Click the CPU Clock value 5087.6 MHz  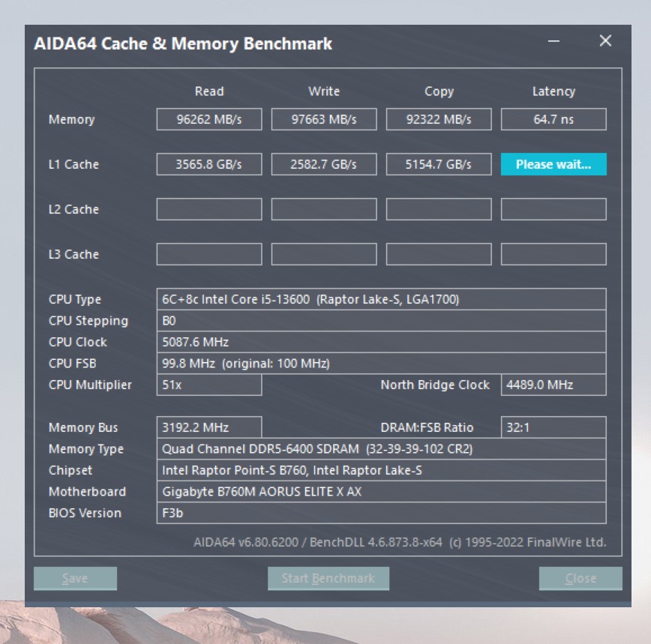[x=381, y=342]
